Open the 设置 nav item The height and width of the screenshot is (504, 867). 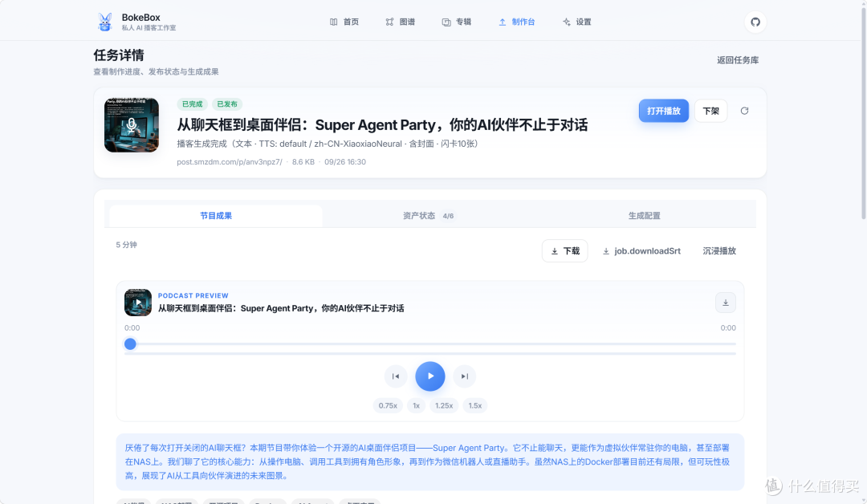576,22
